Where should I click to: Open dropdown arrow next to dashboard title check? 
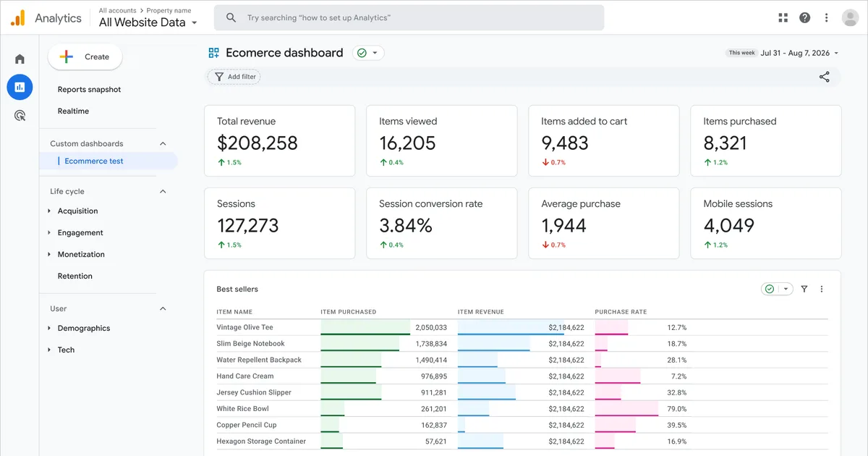pyautogui.click(x=375, y=53)
